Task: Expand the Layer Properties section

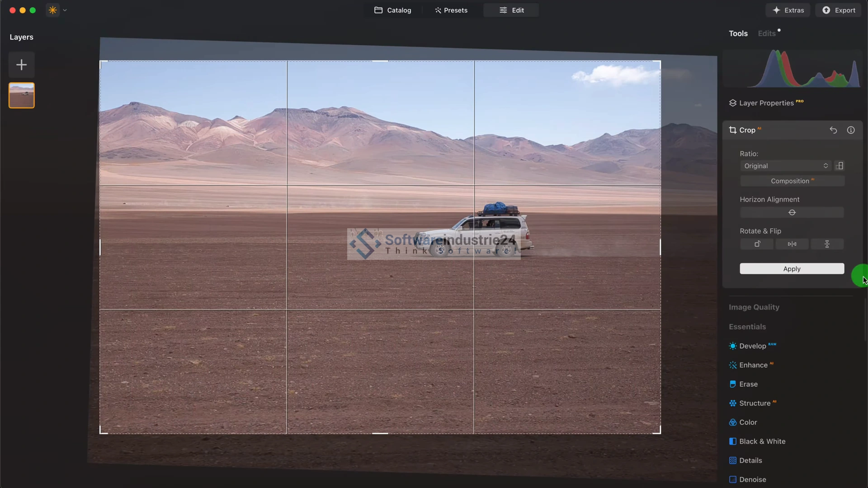Action: [x=766, y=103]
